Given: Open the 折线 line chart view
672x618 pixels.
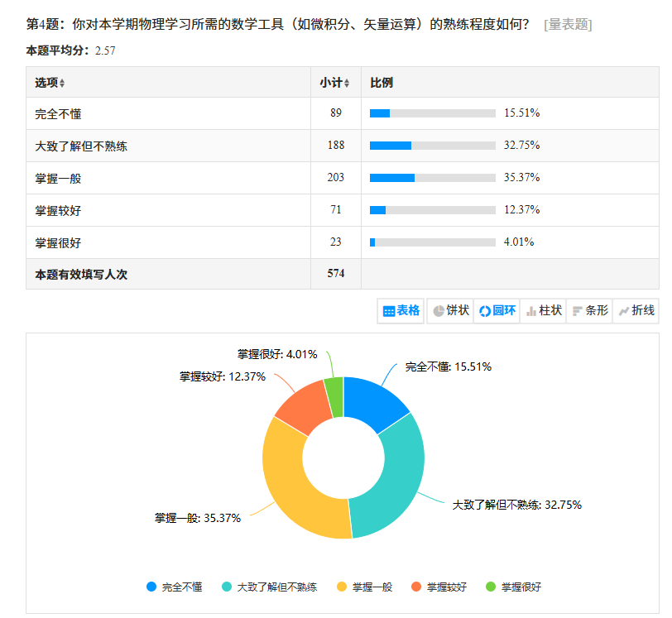Looking at the screenshot, I should [636, 311].
